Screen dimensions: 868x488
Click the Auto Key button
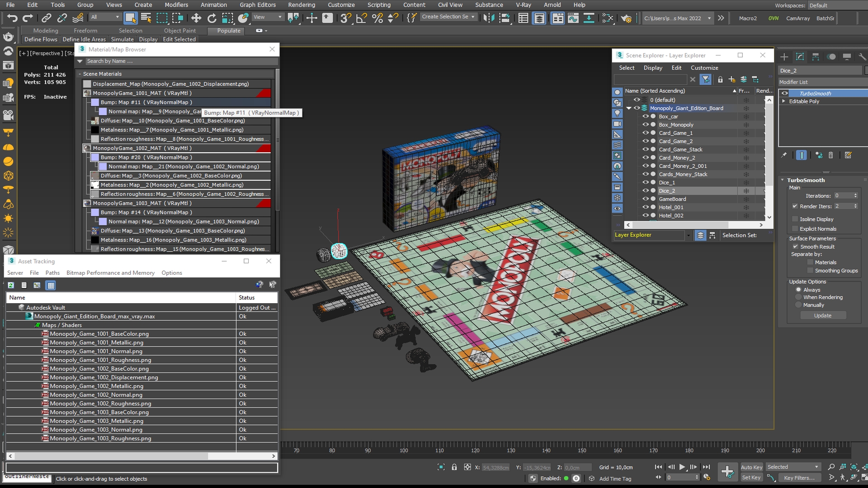click(x=751, y=467)
